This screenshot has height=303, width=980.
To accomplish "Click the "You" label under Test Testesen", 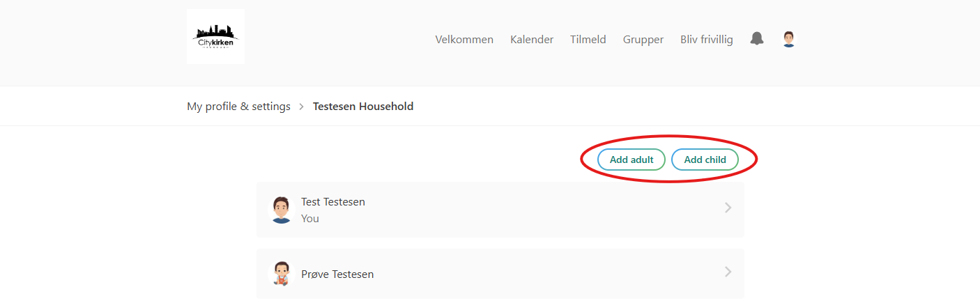I will tap(310, 219).
